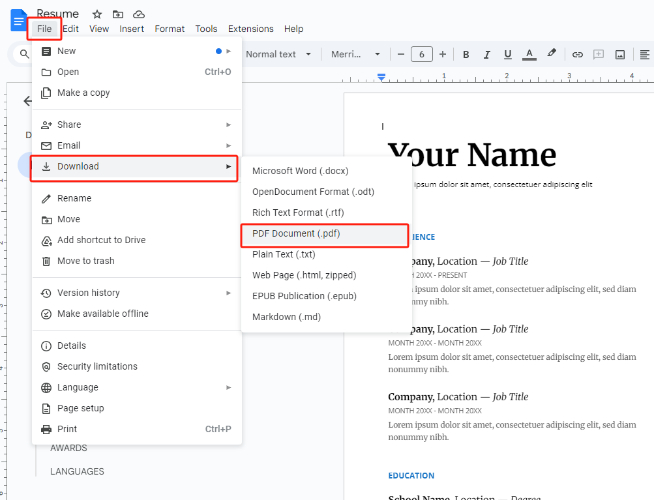Star the Resume document
Viewport: 654px width, 500px height.
(97, 14)
